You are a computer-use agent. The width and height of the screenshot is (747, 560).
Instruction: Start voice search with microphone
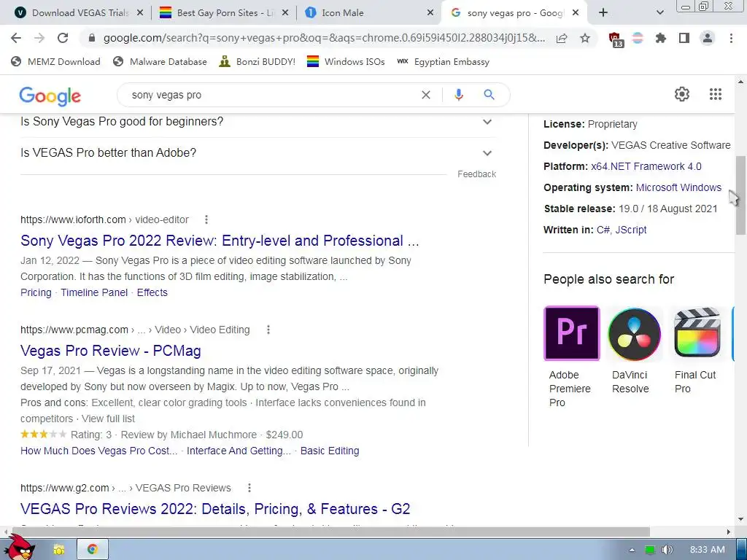click(x=458, y=95)
